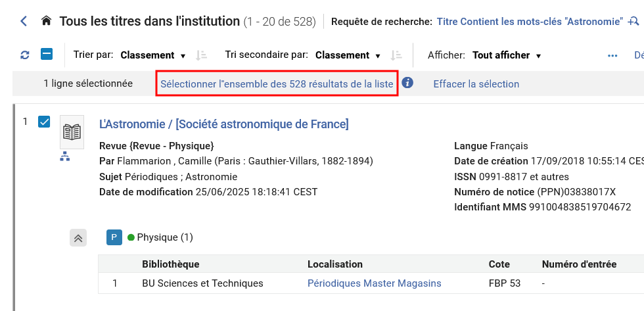
Task: Open the hierarchy icon under the book
Action: [x=64, y=156]
